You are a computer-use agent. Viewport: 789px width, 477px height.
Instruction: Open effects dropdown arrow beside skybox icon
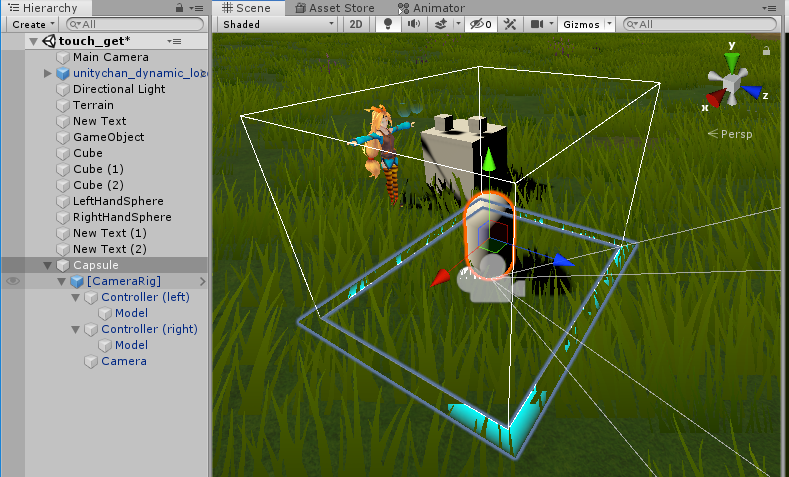(x=458, y=24)
